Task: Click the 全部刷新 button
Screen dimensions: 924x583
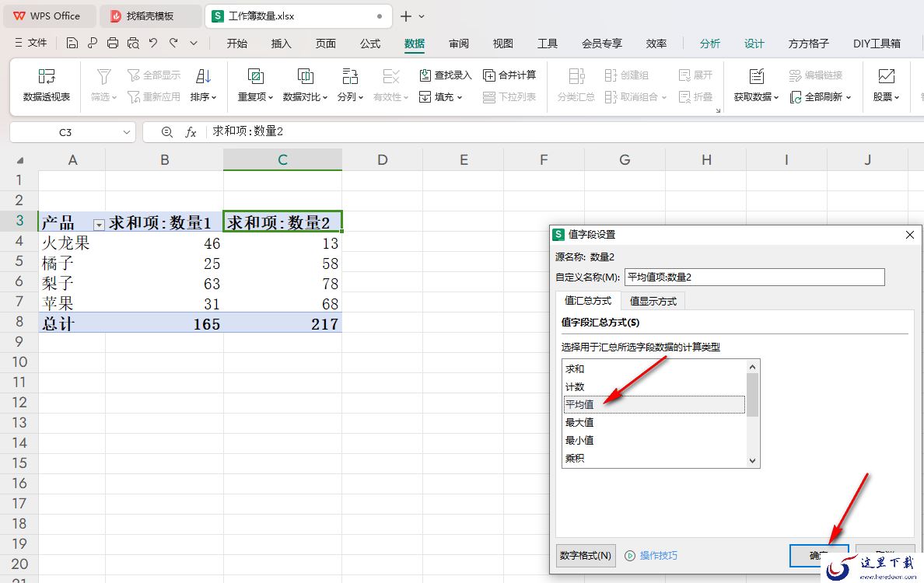Action: click(821, 96)
